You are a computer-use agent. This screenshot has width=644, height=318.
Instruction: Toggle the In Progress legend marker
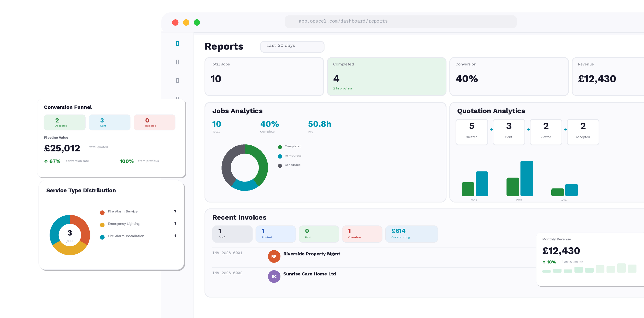[x=280, y=156]
